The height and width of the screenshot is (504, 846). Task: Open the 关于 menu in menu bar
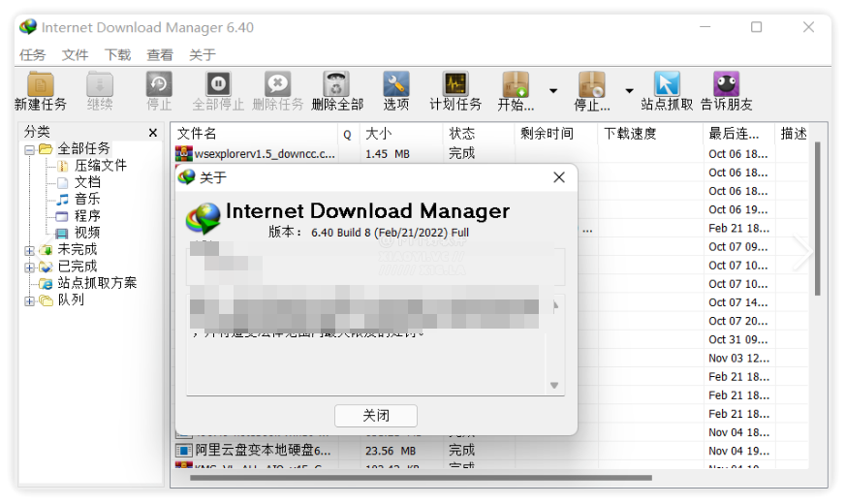[x=203, y=55]
